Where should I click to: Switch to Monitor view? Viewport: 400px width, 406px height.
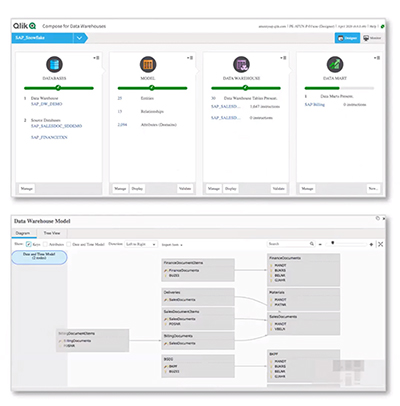[372, 38]
